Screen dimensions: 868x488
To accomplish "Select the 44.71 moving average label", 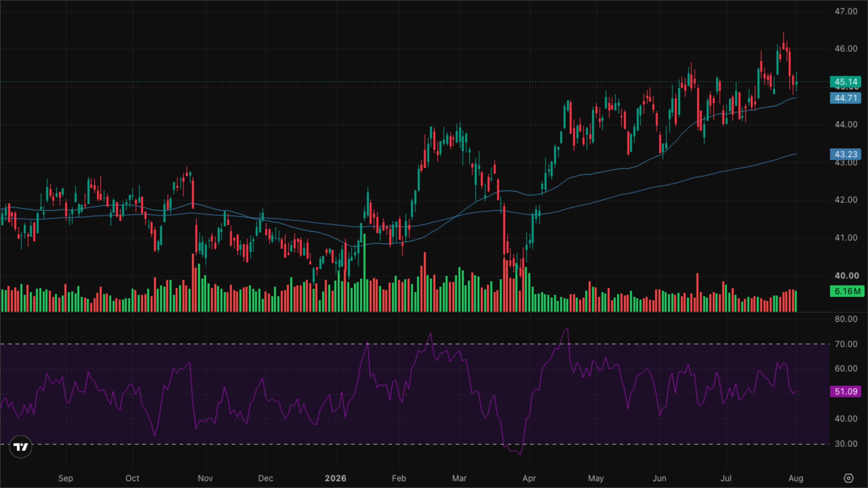I will tap(846, 98).
